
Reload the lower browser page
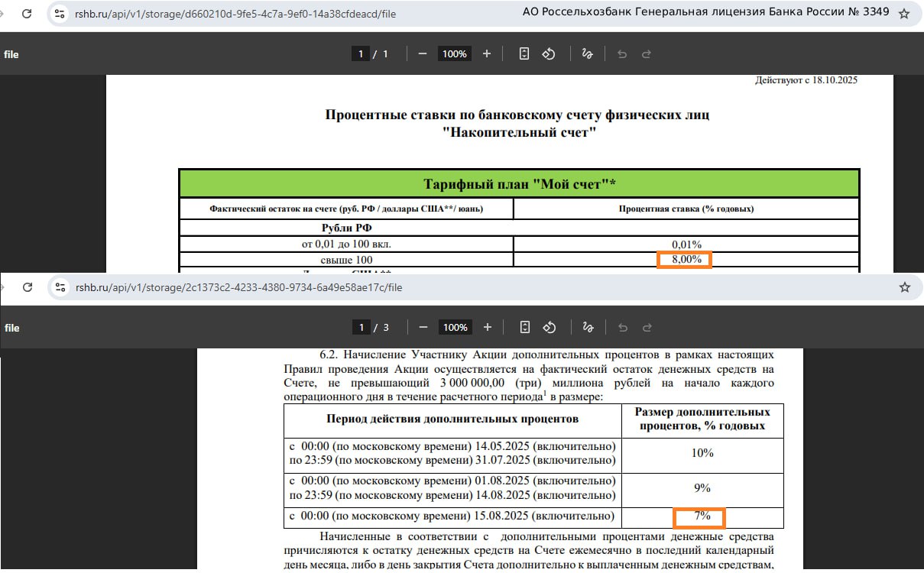coord(28,287)
